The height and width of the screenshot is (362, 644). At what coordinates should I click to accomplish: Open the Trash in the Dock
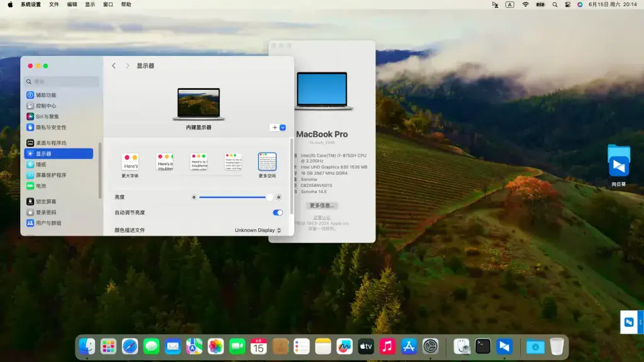(x=557, y=347)
